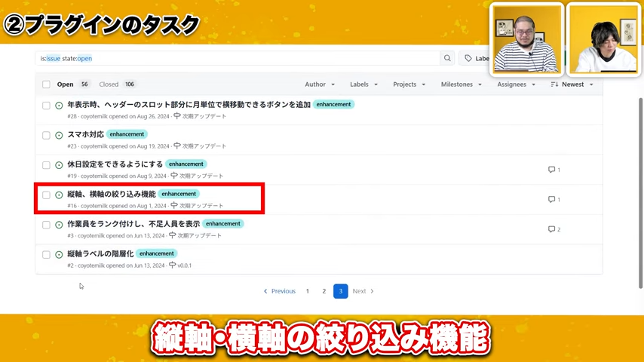Open comments for issue #19
The width and height of the screenshot is (644, 362).
click(x=554, y=169)
